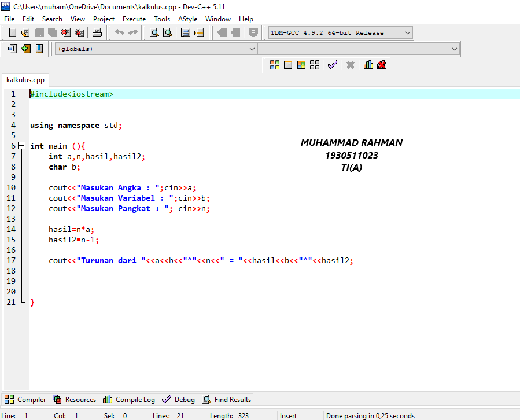520x420 pixels.
Task: Show the Compile Log panel
Action: (128, 399)
